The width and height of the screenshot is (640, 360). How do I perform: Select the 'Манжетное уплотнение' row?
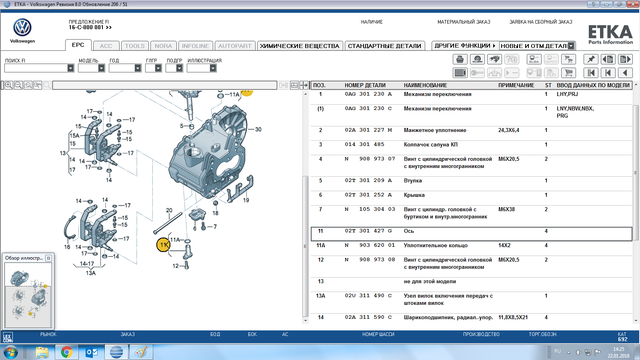471,130
